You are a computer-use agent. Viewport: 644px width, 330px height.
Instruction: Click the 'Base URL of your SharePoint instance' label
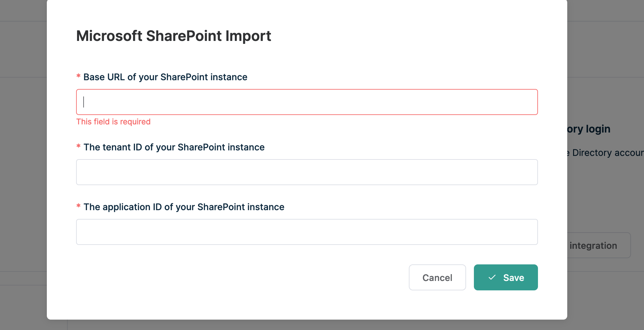click(165, 77)
